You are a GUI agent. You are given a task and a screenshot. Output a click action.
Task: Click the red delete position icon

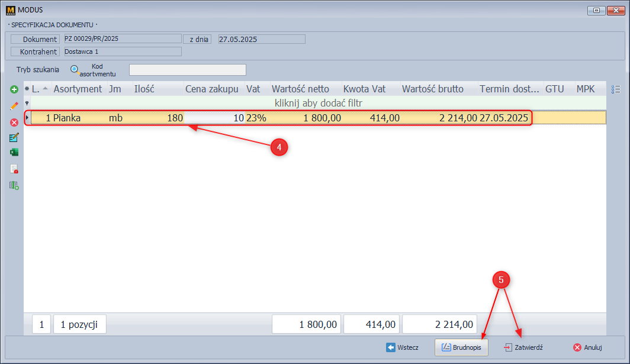click(x=14, y=123)
